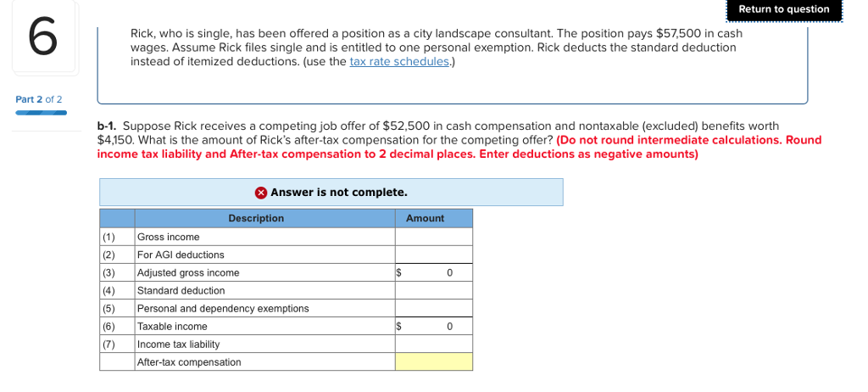The height and width of the screenshot is (392, 868).
Task: Click the Description column header
Action: 256,218
